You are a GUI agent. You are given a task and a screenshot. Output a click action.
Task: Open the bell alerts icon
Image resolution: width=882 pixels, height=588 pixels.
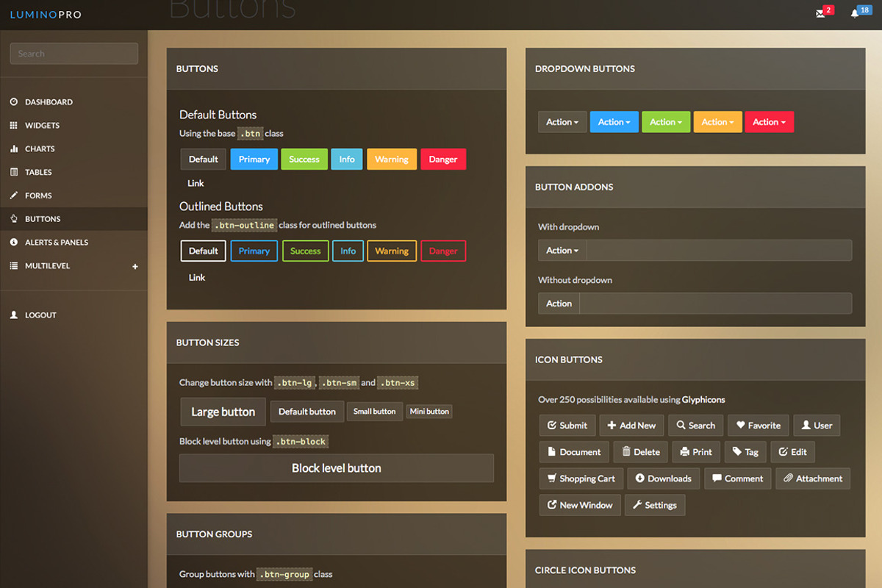855,13
